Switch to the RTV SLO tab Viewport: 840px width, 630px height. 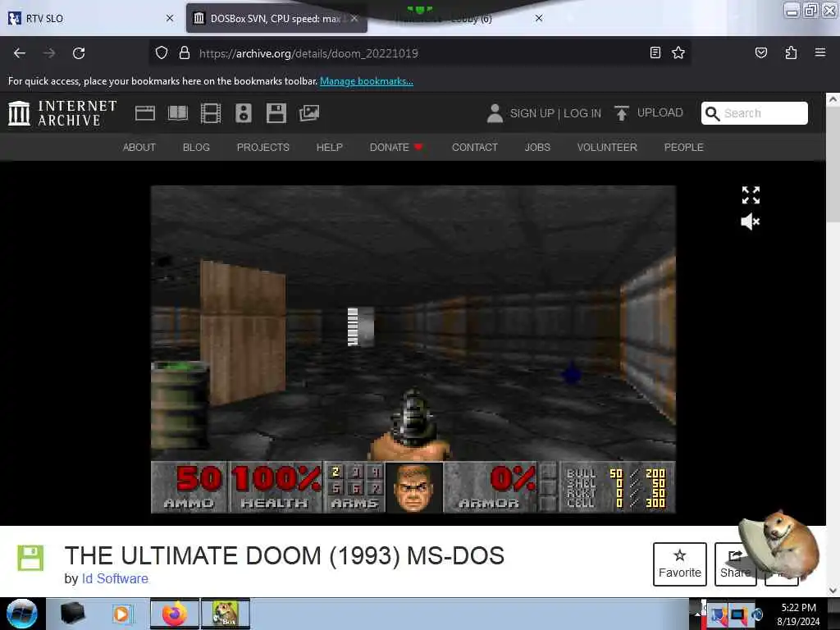point(91,18)
